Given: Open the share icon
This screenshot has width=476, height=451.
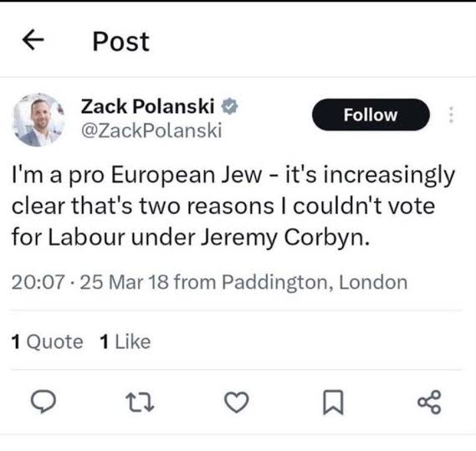Looking at the screenshot, I should click(429, 402).
